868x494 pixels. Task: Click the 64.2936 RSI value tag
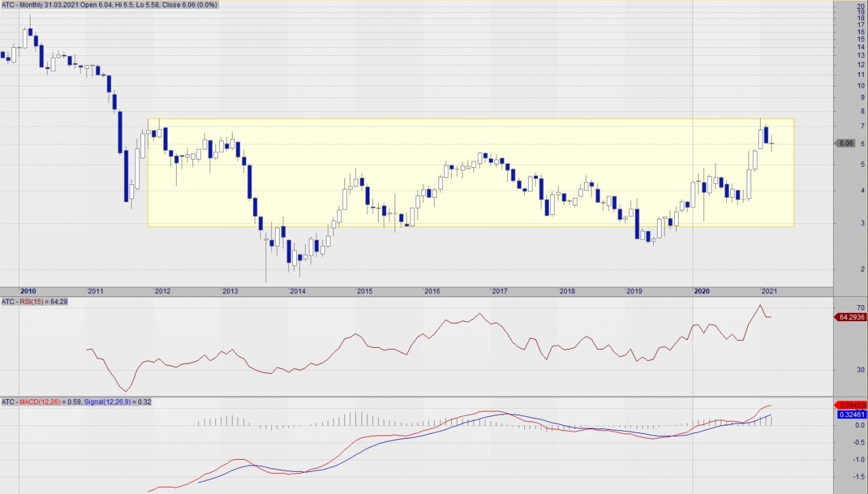tap(849, 317)
